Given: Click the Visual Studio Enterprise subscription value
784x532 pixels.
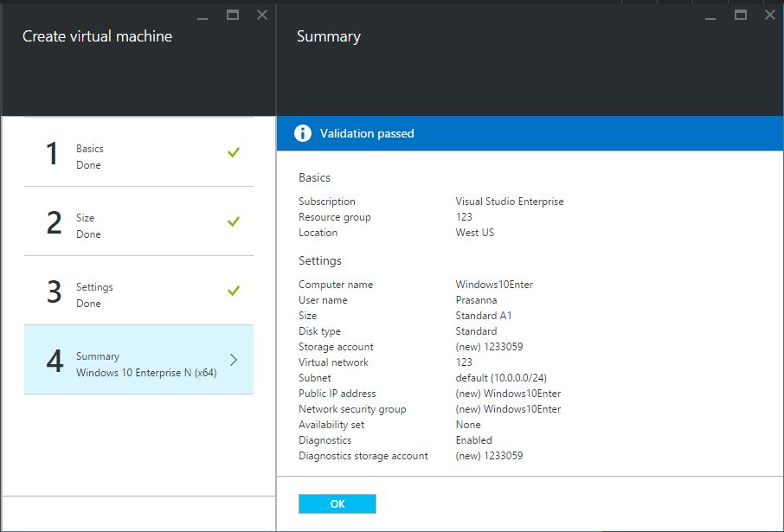Looking at the screenshot, I should click(509, 202).
